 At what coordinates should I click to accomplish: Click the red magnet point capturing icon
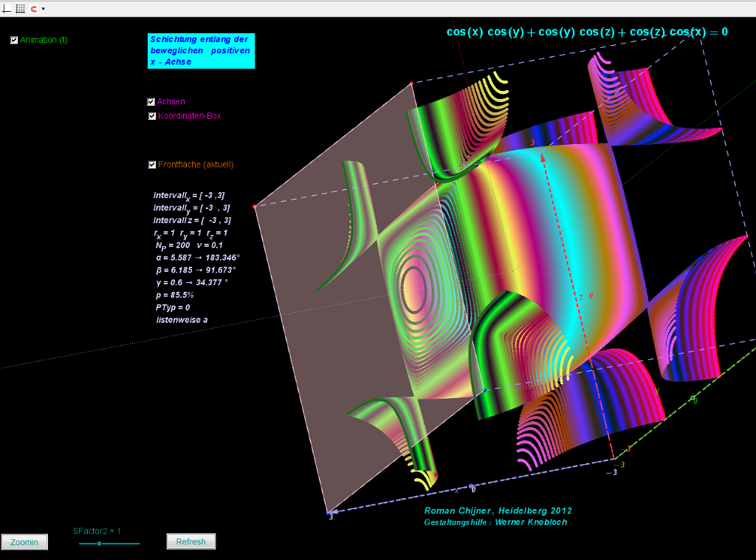click(x=33, y=8)
